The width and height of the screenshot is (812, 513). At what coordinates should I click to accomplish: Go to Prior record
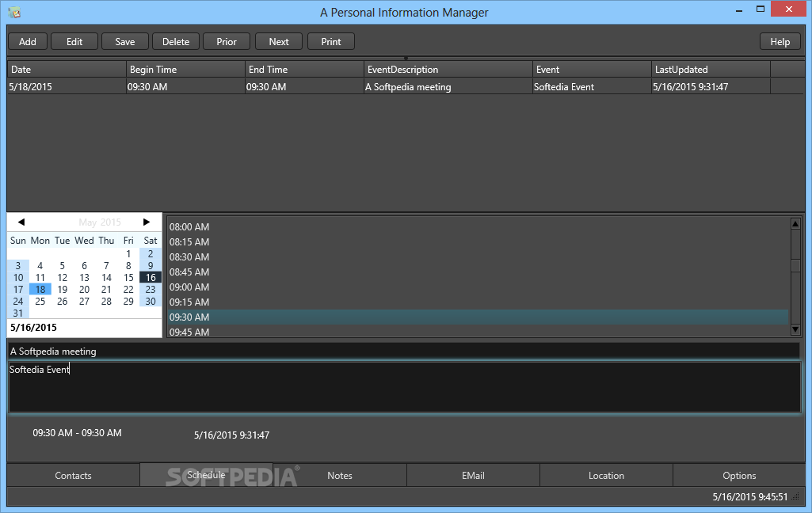pos(227,42)
